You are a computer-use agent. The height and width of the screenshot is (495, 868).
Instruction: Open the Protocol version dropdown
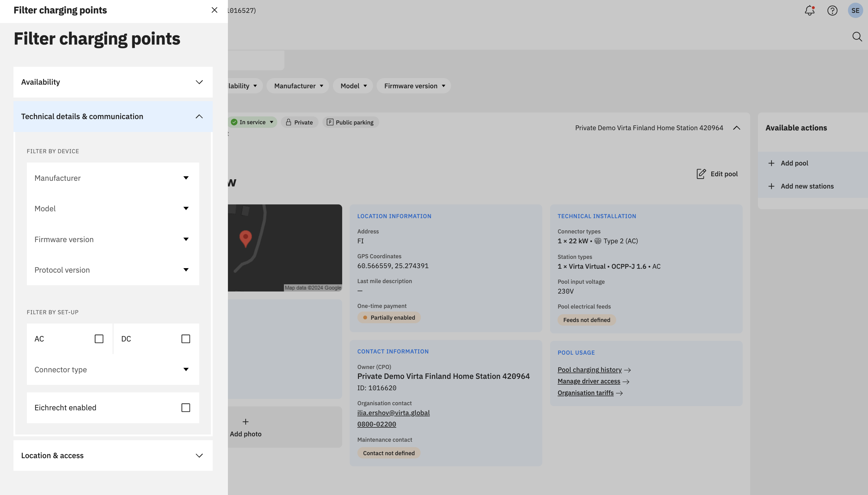click(x=113, y=270)
